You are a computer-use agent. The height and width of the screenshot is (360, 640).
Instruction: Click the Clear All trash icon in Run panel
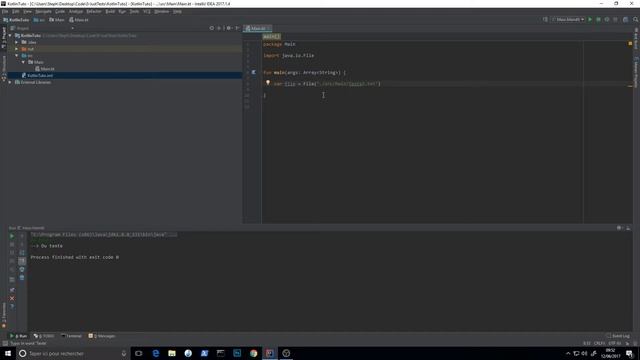[x=22, y=278]
